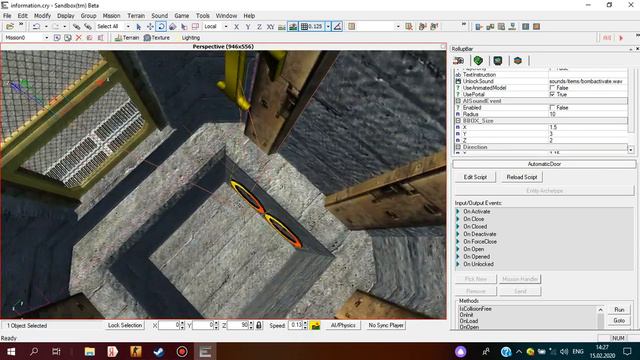
Task: Select Terrain tab icon in RollupBar
Action: pyautogui.click(x=478, y=61)
